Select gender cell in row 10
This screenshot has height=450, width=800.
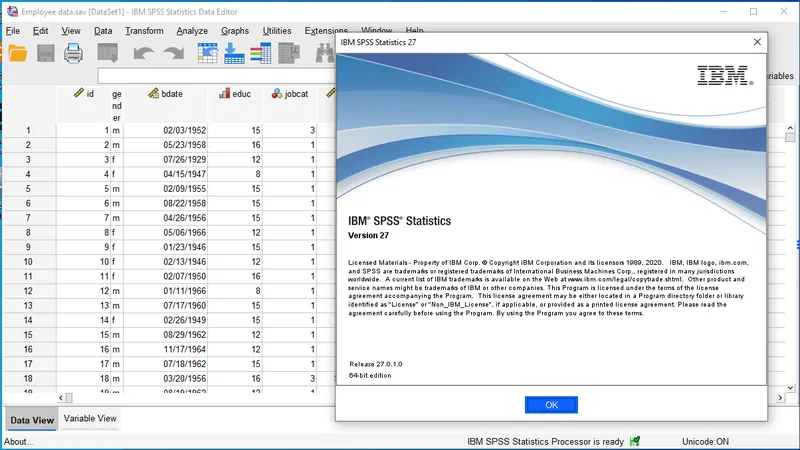point(117,262)
